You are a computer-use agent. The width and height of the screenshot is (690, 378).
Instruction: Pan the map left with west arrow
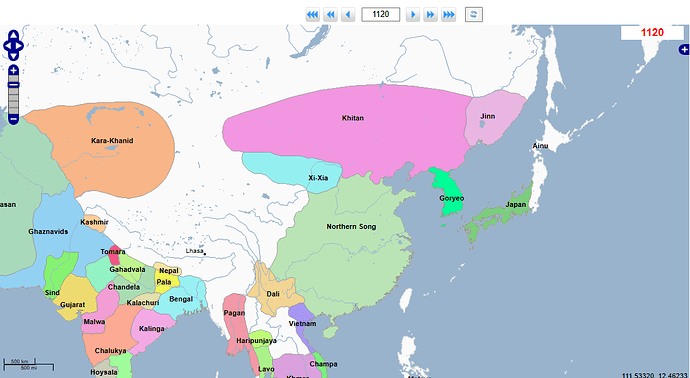click(x=7, y=45)
